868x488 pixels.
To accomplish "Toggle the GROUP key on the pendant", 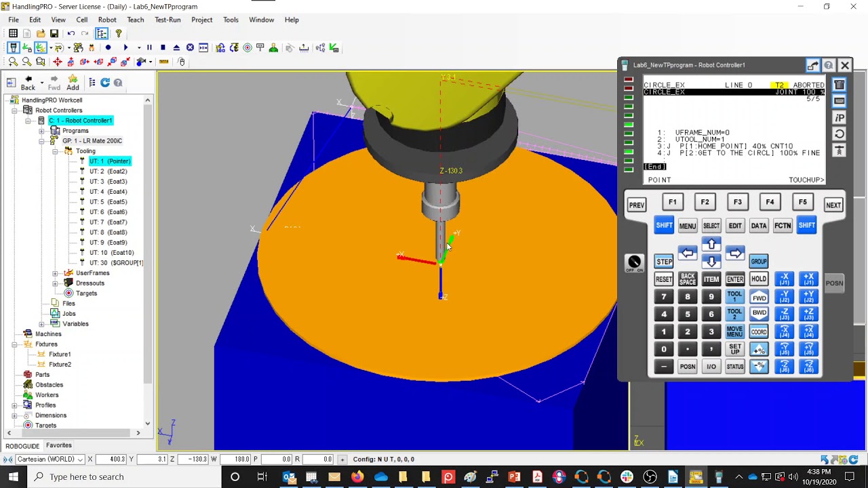I will (759, 262).
